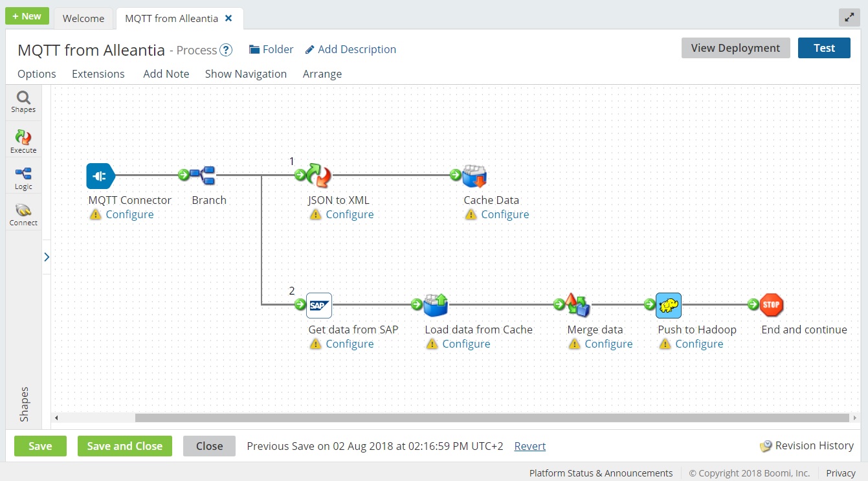The height and width of the screenshot is (481, 868).
Task: Switch to the Welcome tab
Action: click(x=83, y=18)
